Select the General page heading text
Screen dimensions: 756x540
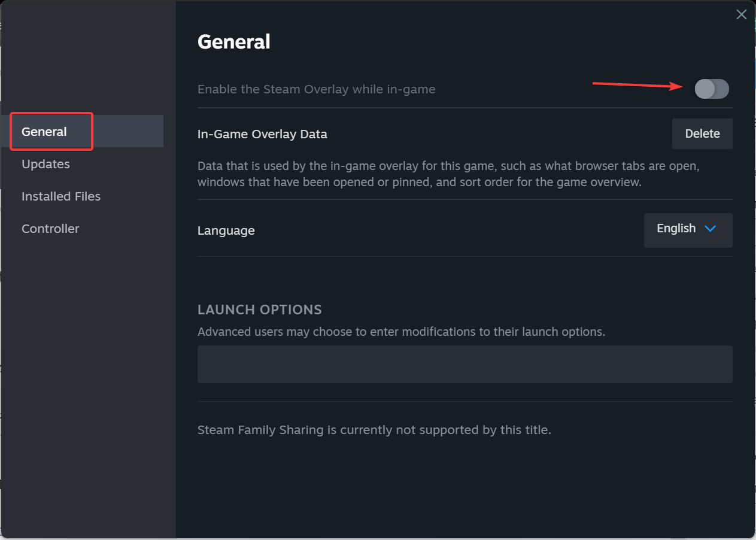click(234, 42)
